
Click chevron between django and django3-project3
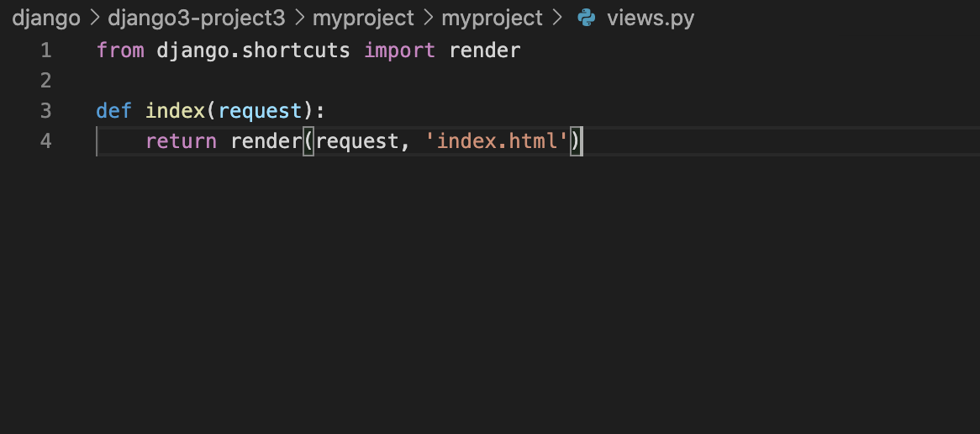(94, 19)
